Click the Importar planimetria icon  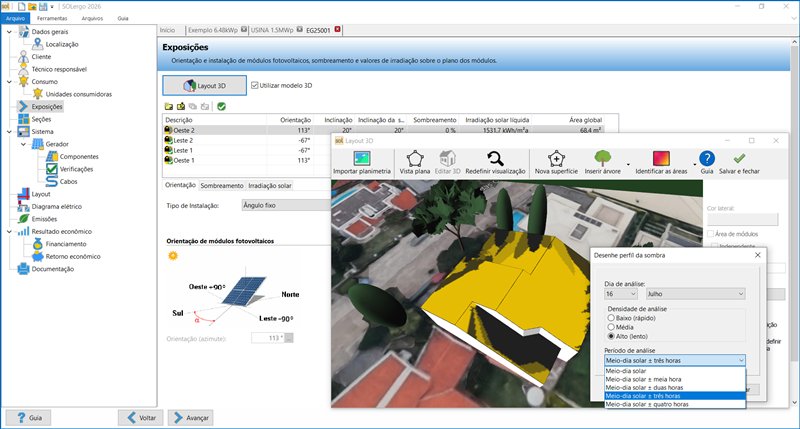click(364, 158)
